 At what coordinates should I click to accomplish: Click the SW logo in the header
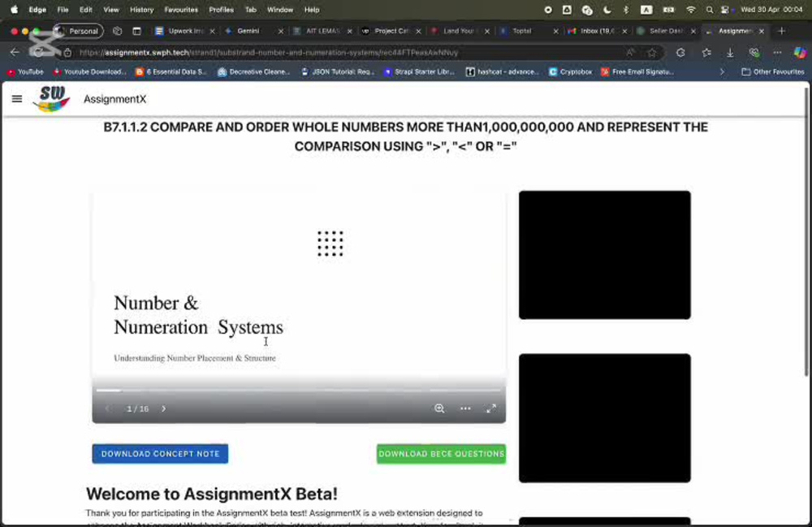(51, 99)
